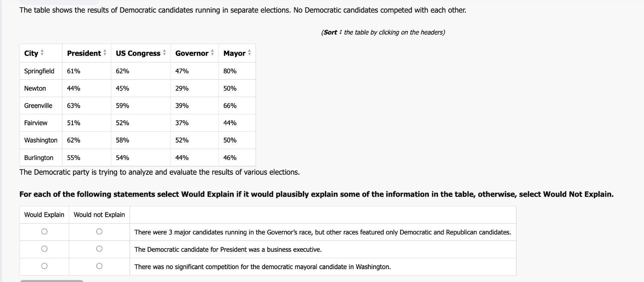This screenshot has height=282, width=644.
Task: Click the President column sort arrows
Action: [x=105, y=53]
